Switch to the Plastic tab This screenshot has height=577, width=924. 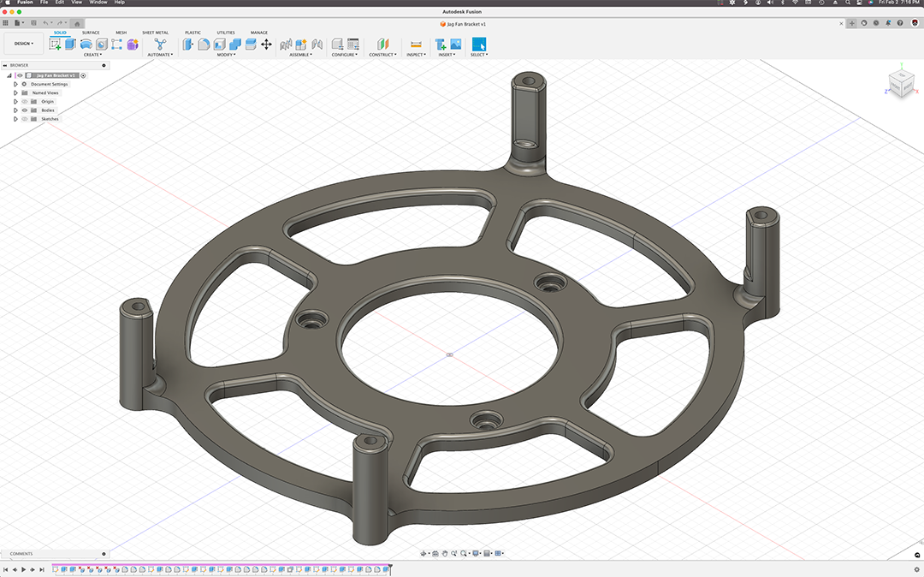(x=192, y=33)
